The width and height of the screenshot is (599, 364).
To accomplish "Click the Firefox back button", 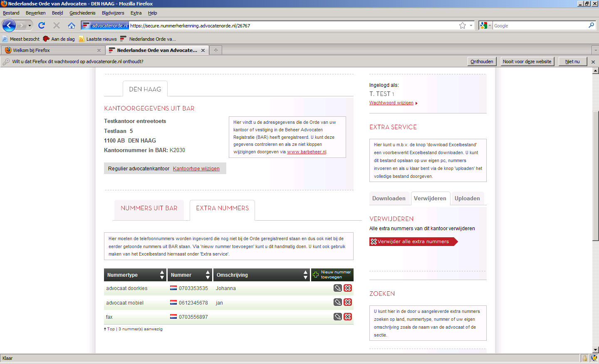I will tap(9, 26).
